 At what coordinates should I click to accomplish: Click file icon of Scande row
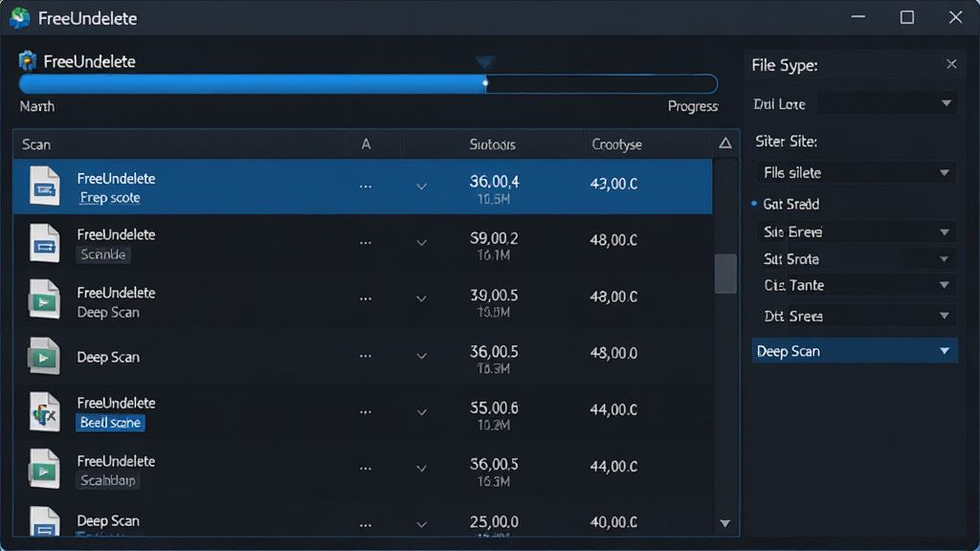[x=44, y=242]
